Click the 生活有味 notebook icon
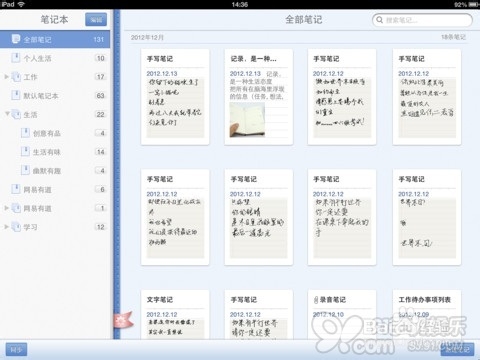The width and height of the screenshot is (480, 360). [25, 152]
